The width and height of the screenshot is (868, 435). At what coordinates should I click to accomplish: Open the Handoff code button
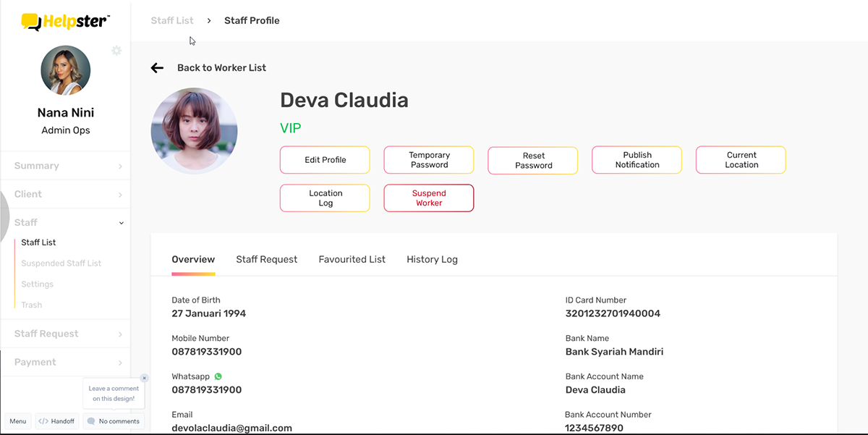(56, 421)
